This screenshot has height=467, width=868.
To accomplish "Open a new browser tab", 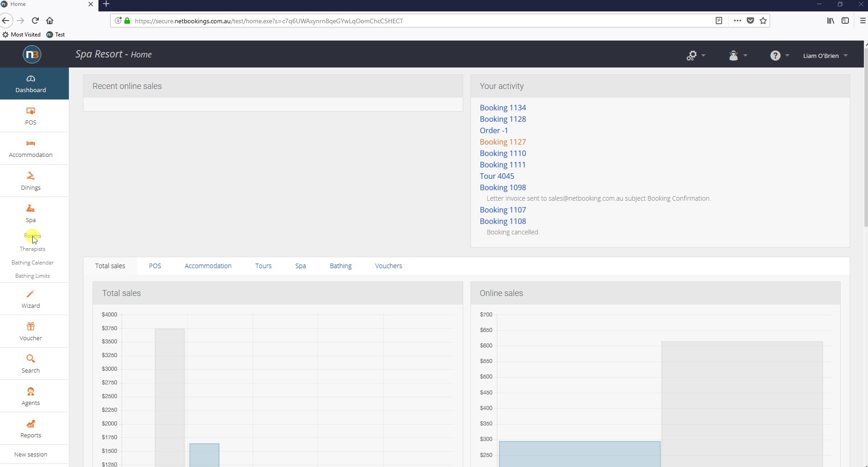I will (x=106, y=4).
